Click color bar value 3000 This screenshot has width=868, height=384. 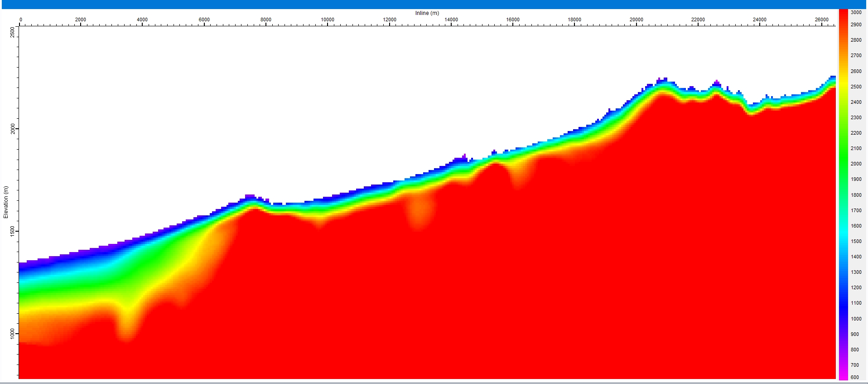click(856, 12)
